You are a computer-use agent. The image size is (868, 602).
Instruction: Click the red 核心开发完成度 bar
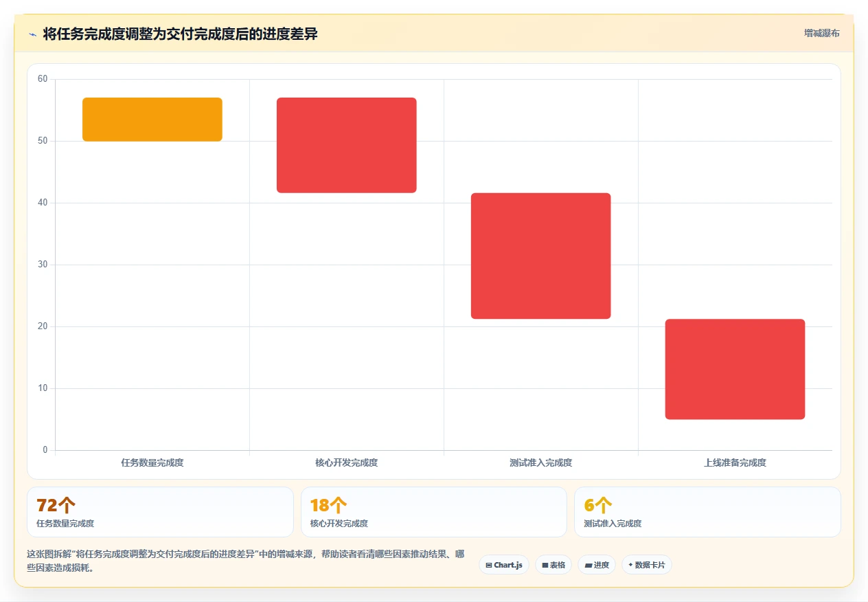(347, 145)
